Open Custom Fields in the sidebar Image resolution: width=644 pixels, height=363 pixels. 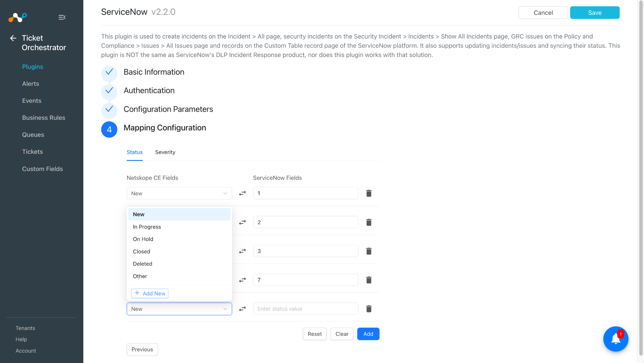tap(42, 169)
